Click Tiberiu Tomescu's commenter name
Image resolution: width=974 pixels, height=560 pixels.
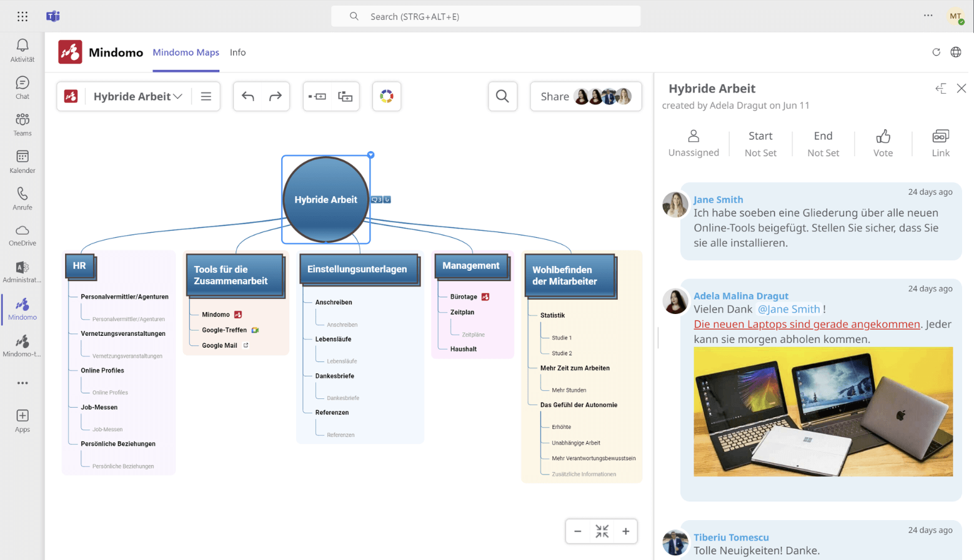click(731, 538)
